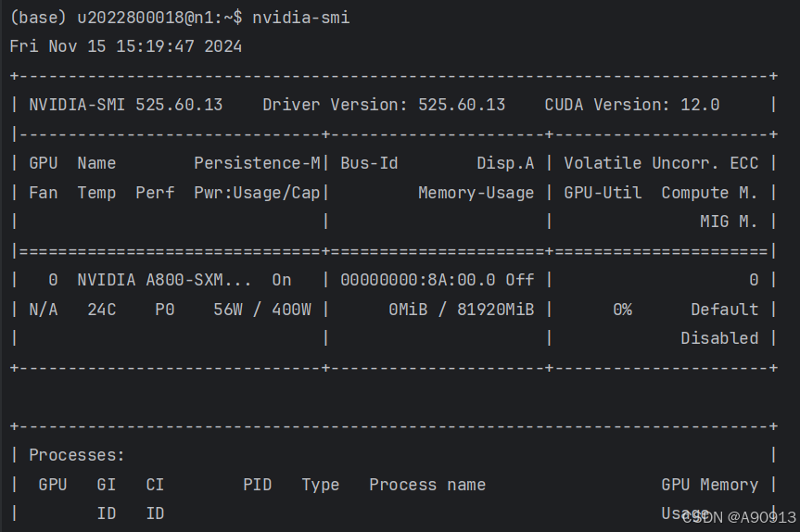Click performance state 'P0'
800x532 pixels.
(165, 310)
